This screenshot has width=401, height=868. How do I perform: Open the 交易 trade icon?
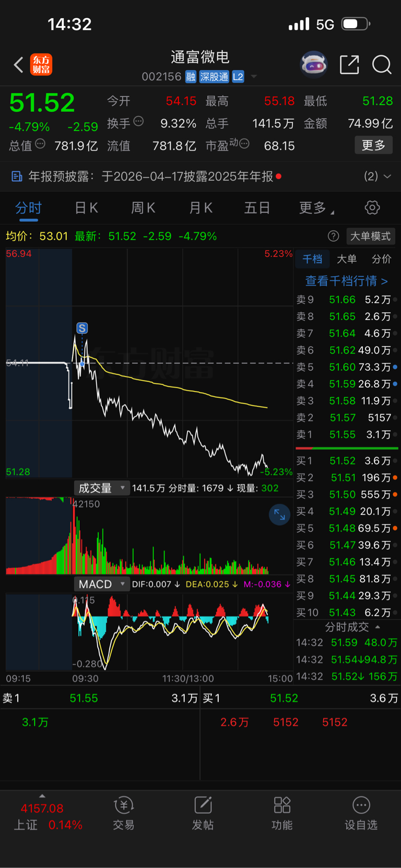124,814
